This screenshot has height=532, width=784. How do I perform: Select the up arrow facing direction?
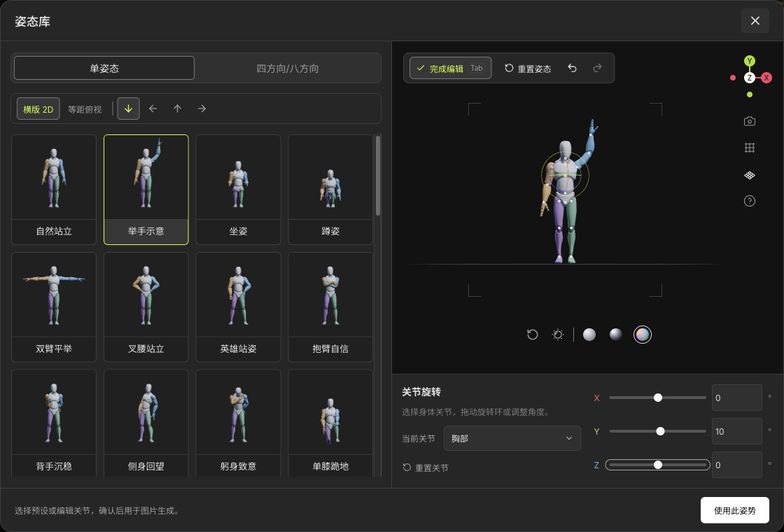178,108
